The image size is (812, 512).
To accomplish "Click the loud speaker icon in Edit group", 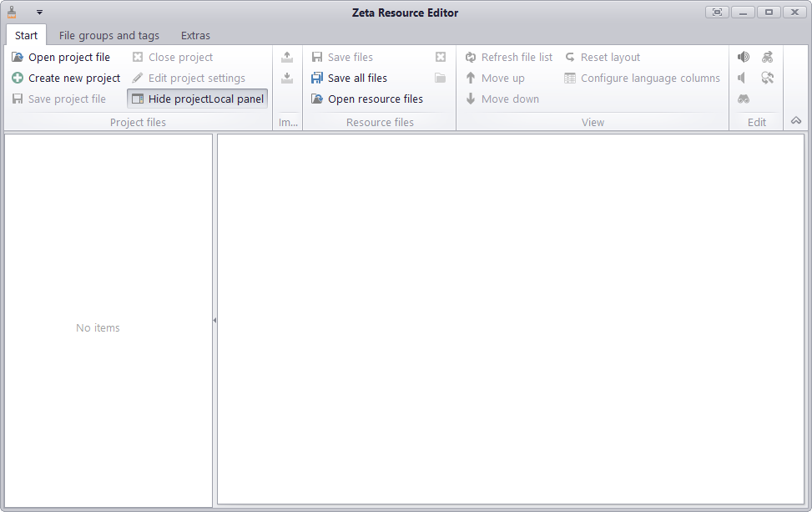I will pos(743,57).
